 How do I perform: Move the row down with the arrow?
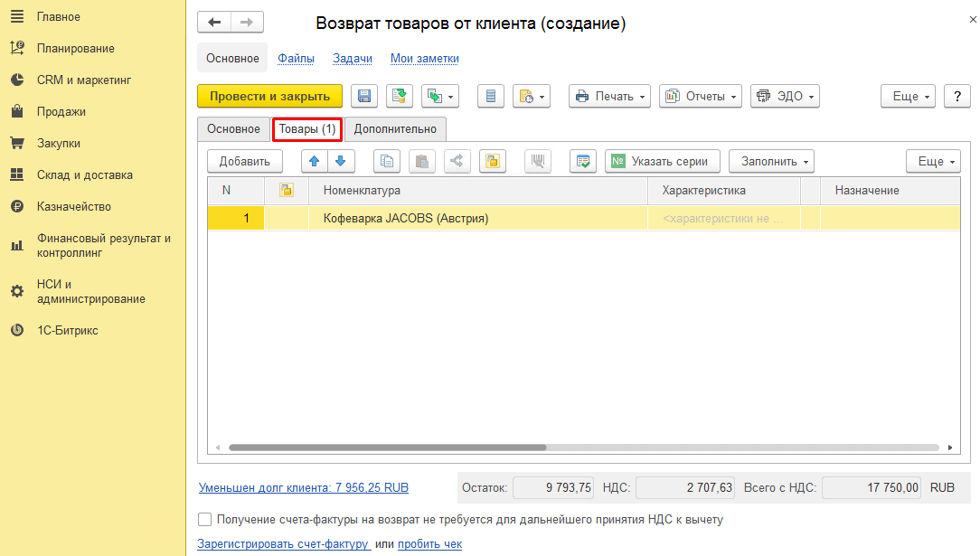(340, 162)
